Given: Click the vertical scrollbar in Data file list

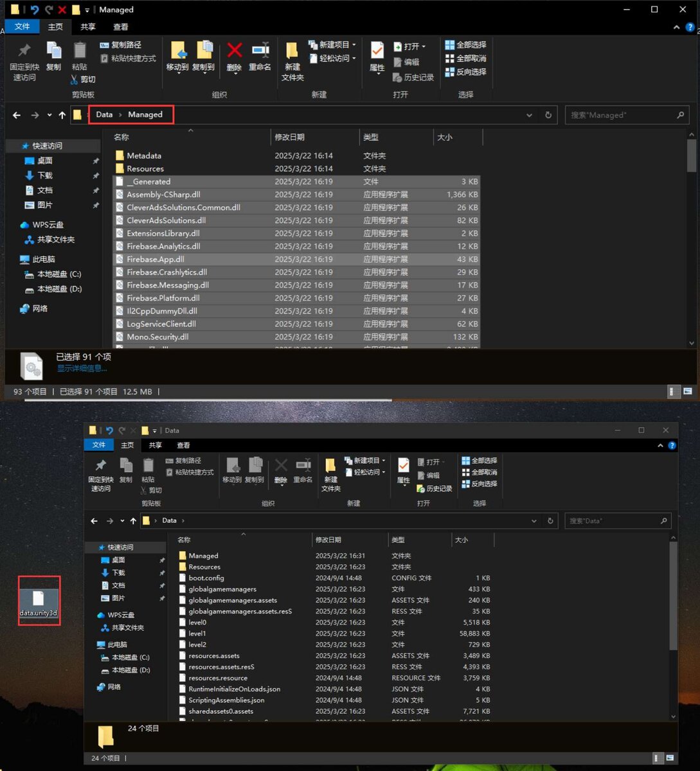Looking at the screenshot, I should point(673,594).
